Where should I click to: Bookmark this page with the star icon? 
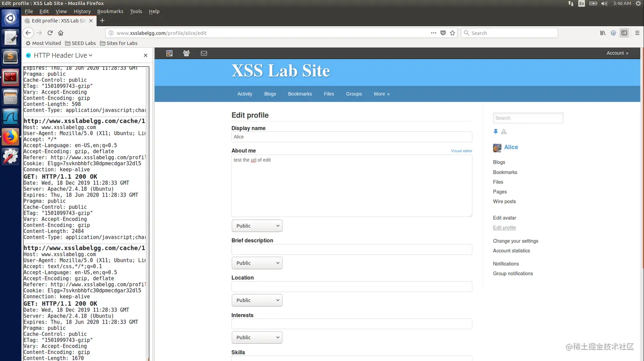452,33
